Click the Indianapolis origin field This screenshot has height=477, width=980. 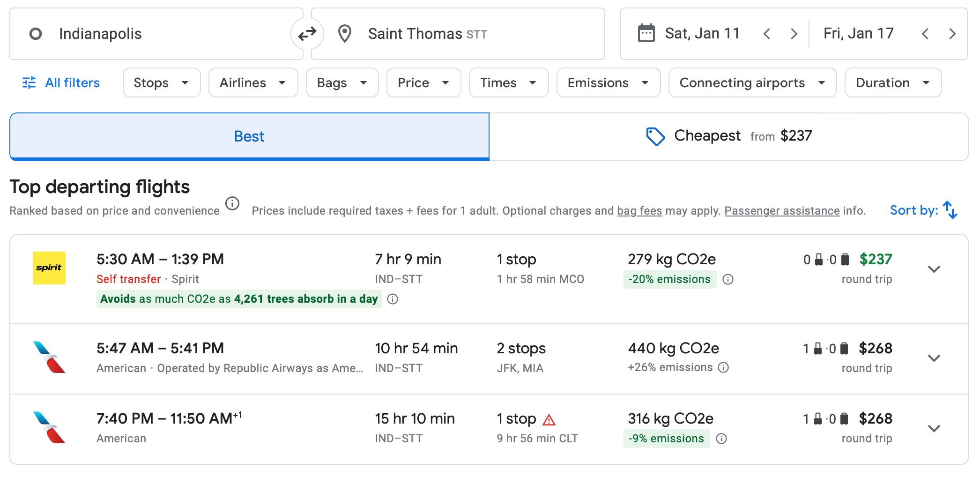(155, 34)
